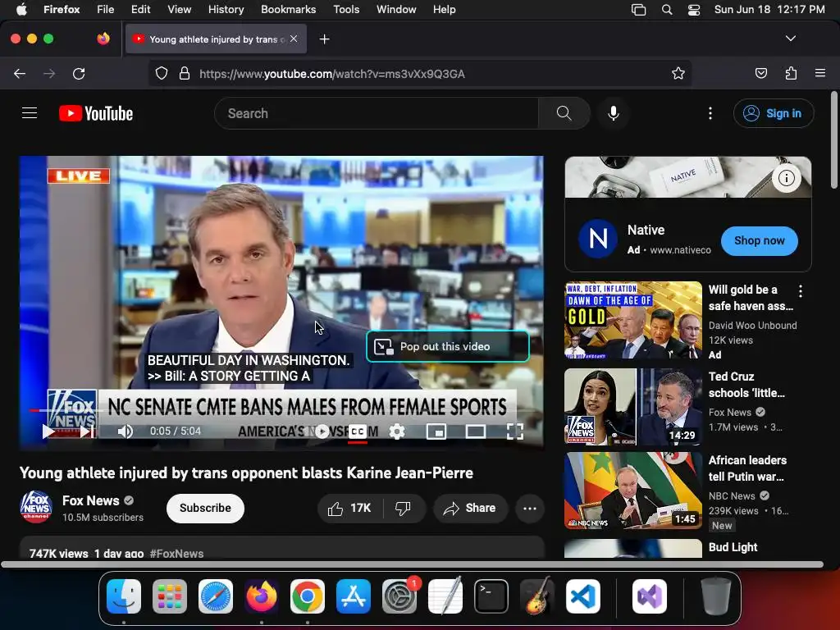This screenshot has height=630, width=840.
Task: Click the search magnifier button
Action: 564,113
